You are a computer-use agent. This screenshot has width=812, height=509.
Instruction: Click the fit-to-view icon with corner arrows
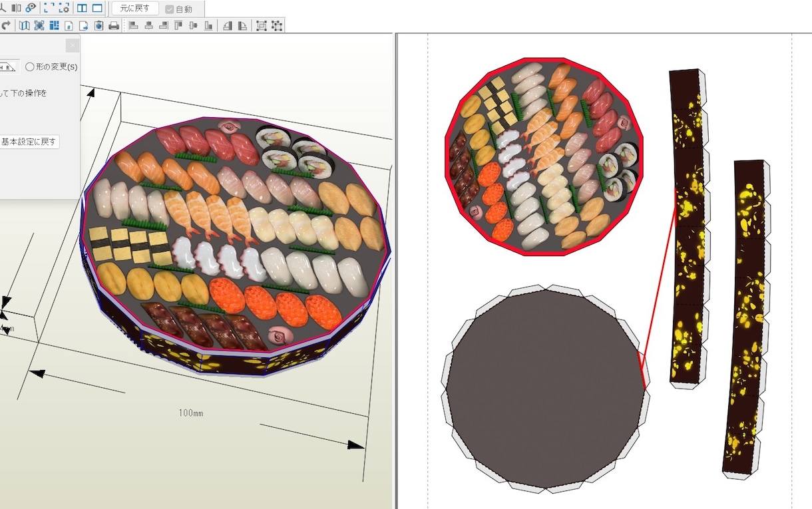[x=39, y=26]
